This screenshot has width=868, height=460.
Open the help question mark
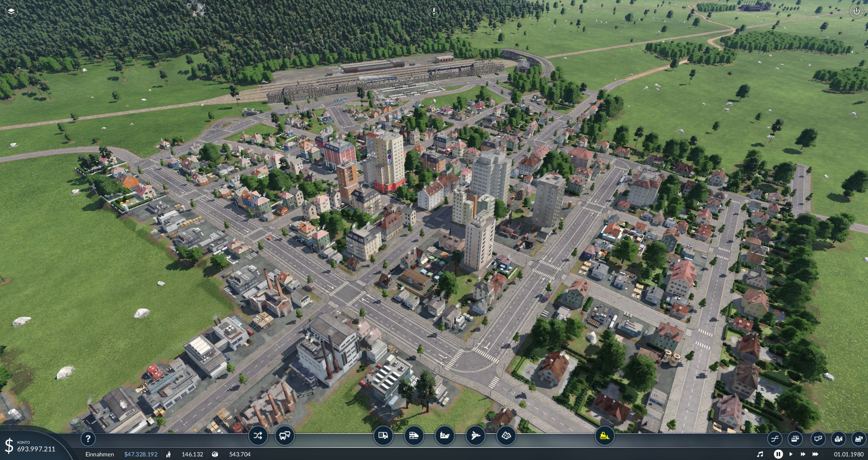pos(88,438)
